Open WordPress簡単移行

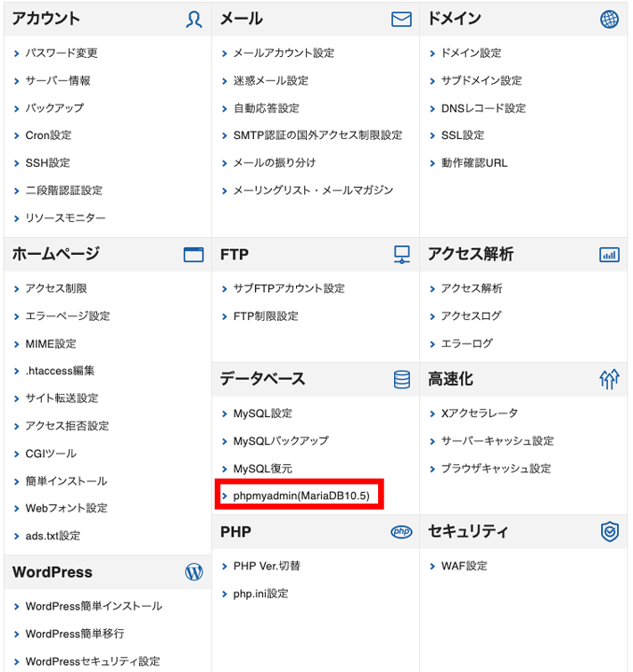(75, 634)
